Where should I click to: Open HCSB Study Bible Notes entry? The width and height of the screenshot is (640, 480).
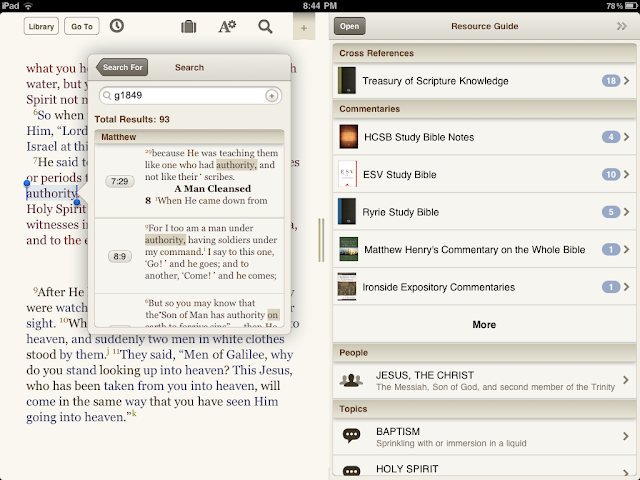484,137
